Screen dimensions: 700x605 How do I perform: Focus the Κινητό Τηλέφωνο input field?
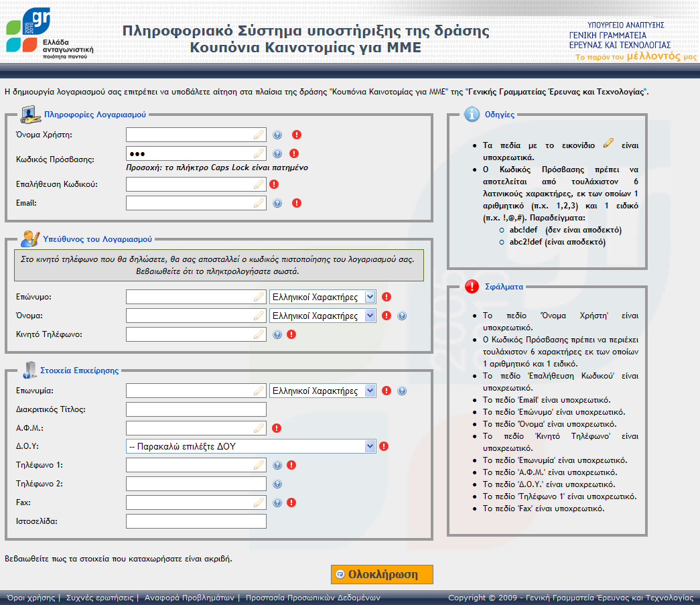[x=196, y=334]
